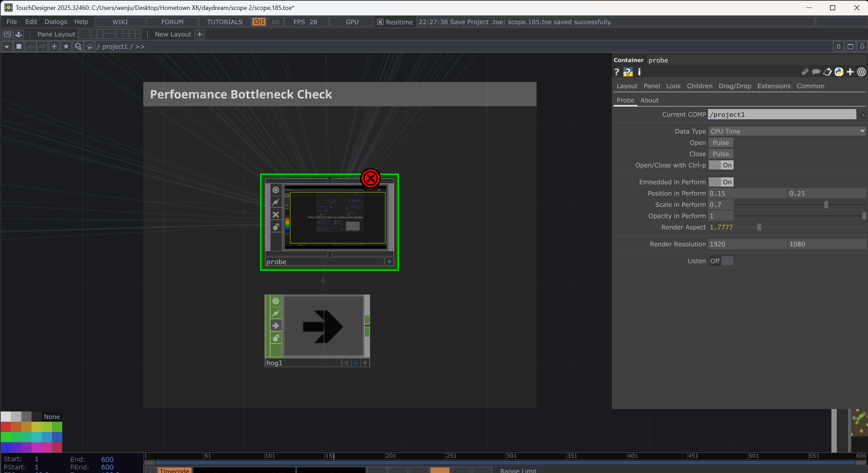Toggle the Realtime checkbox
This screenshot has width=868, height=473.
380,22
